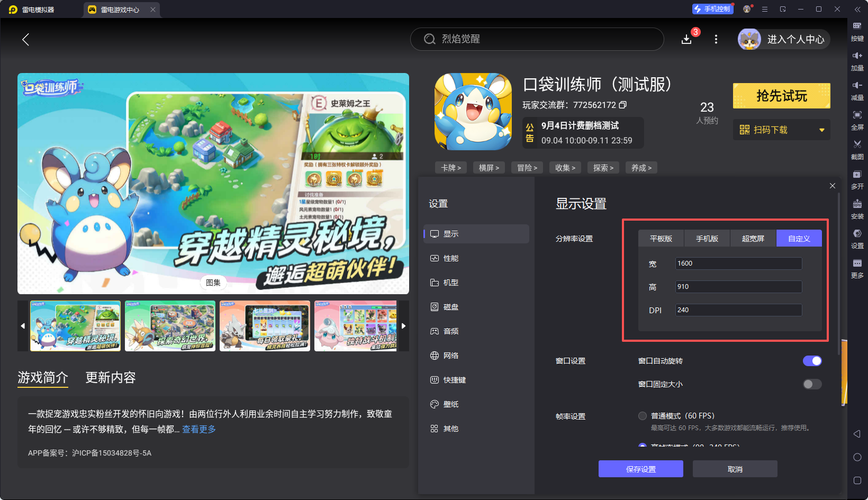Open the download manager icon
This screenshot has width=868, height=500.
pos(686,39)
